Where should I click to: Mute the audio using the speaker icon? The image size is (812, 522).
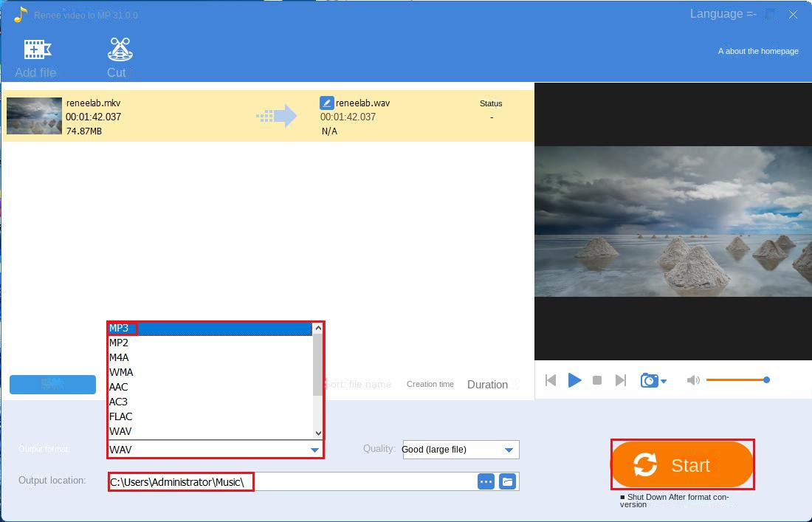[x=692, y=380]
